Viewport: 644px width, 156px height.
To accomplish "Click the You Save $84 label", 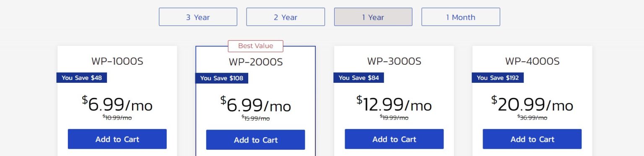I will tap(359, 78).
